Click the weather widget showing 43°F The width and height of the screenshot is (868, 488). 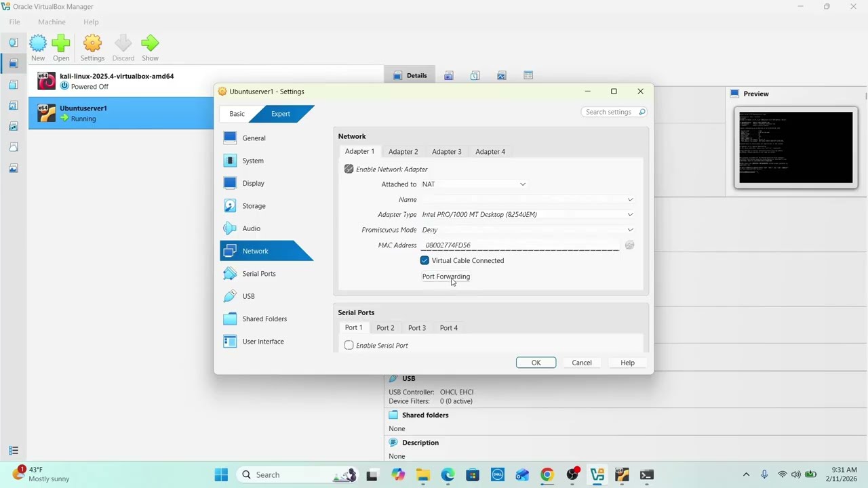pyautogui.click(x=42, y=474)
